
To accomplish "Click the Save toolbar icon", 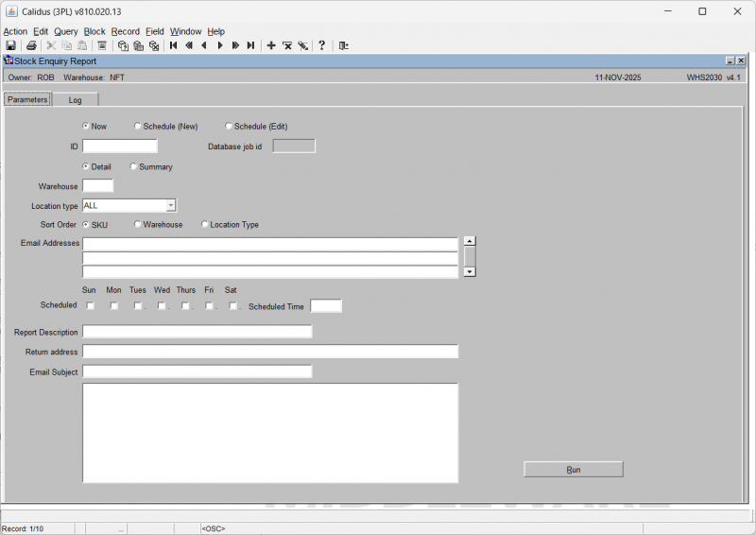I will 10,45.
